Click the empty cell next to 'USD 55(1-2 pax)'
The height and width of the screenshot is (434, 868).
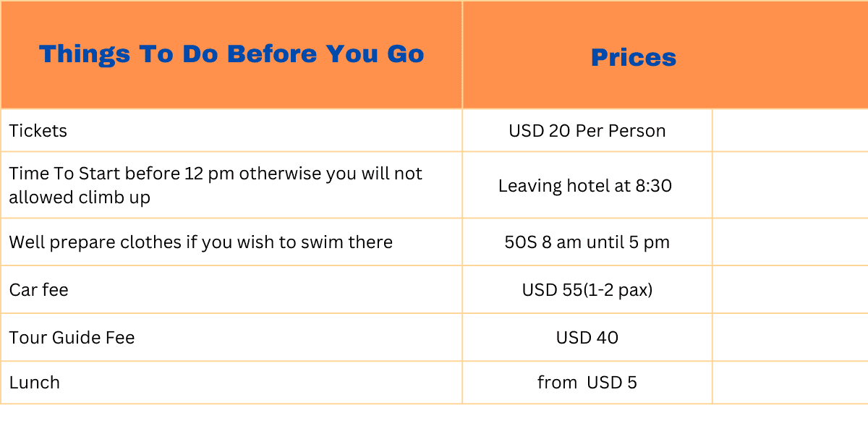(790, 290)
